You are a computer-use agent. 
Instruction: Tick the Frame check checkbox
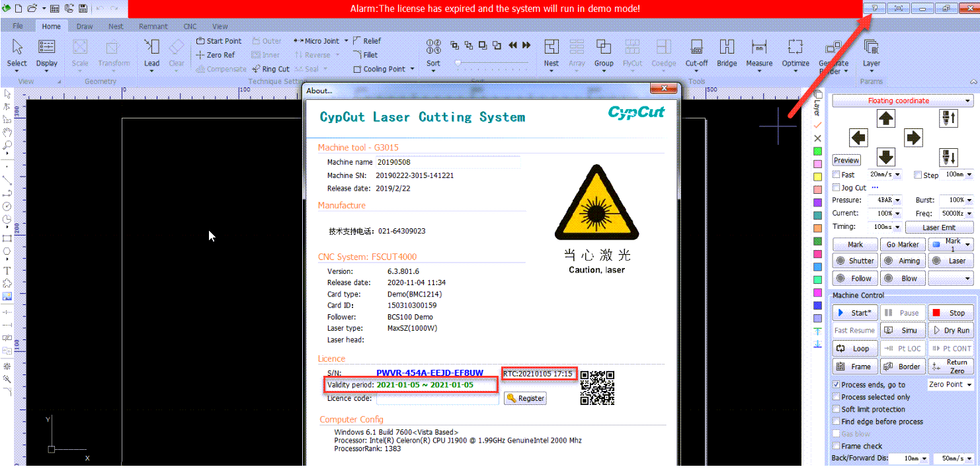coord(837,446)
